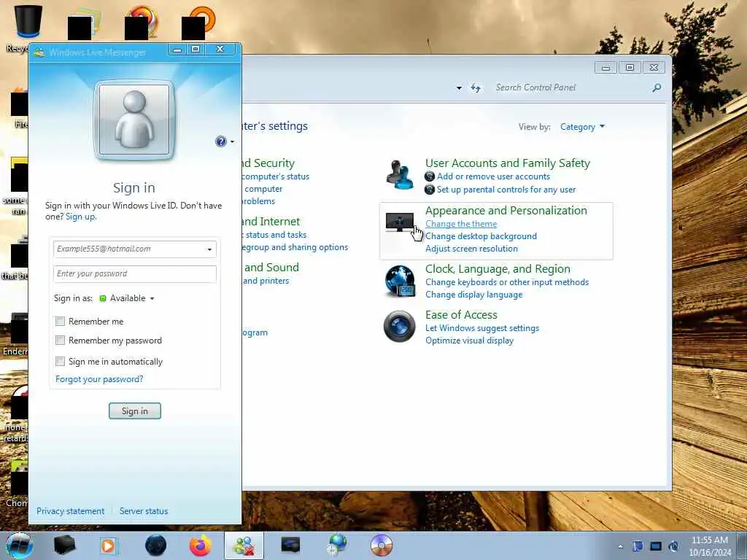Click Change display language link

(473, 295)
